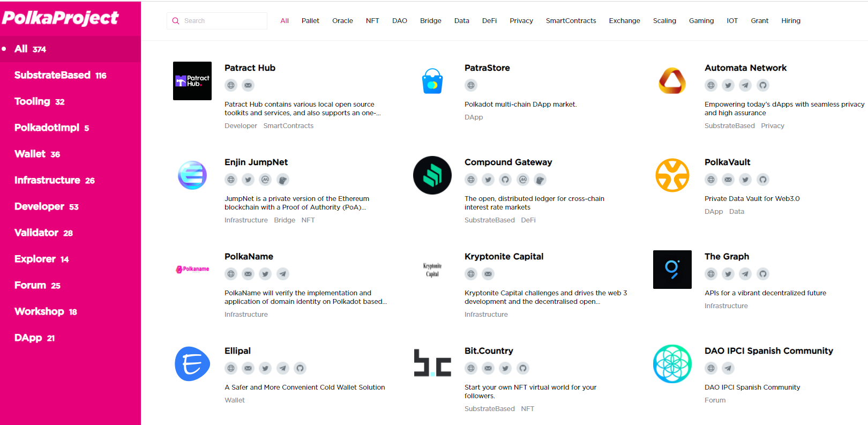Select the DeFi category tab

(489, 21)
